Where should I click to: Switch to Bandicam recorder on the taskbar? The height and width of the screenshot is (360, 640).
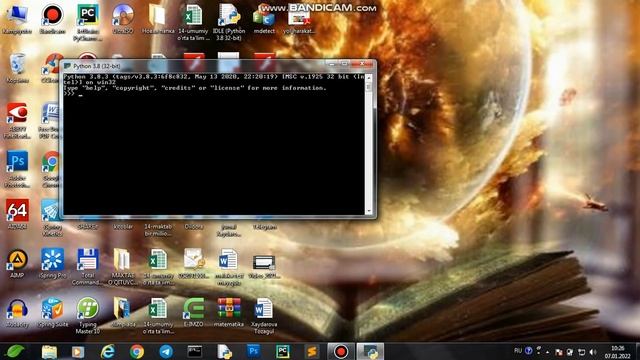point(341,352)
